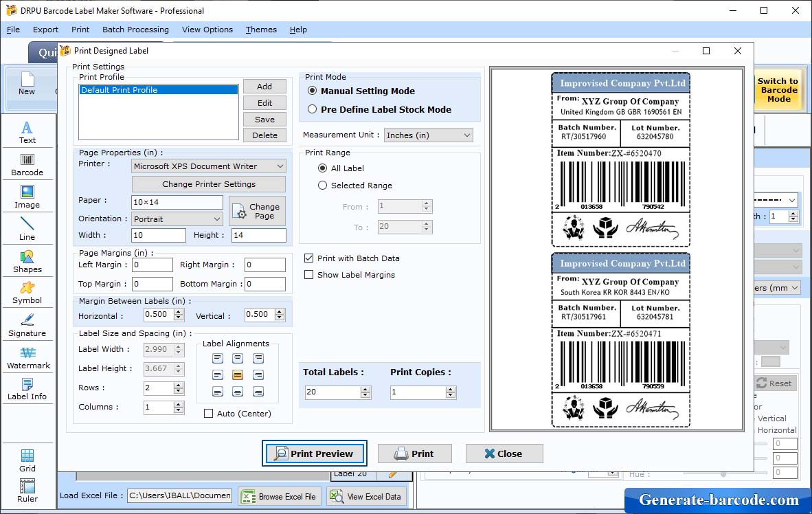Increase Total Labels spinner
Image resolution: width=812 pixels, height=514 pixels.
click(365, 389)
